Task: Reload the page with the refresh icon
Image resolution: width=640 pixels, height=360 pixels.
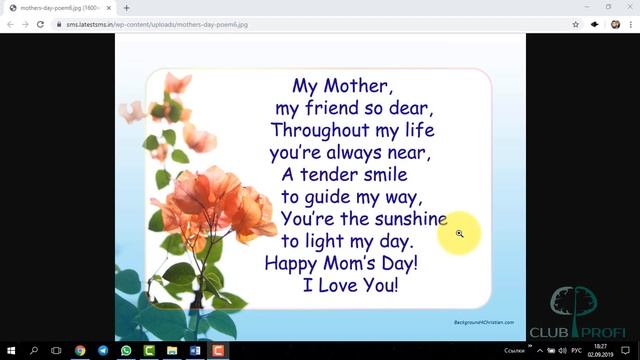Action: coord(40,24)
